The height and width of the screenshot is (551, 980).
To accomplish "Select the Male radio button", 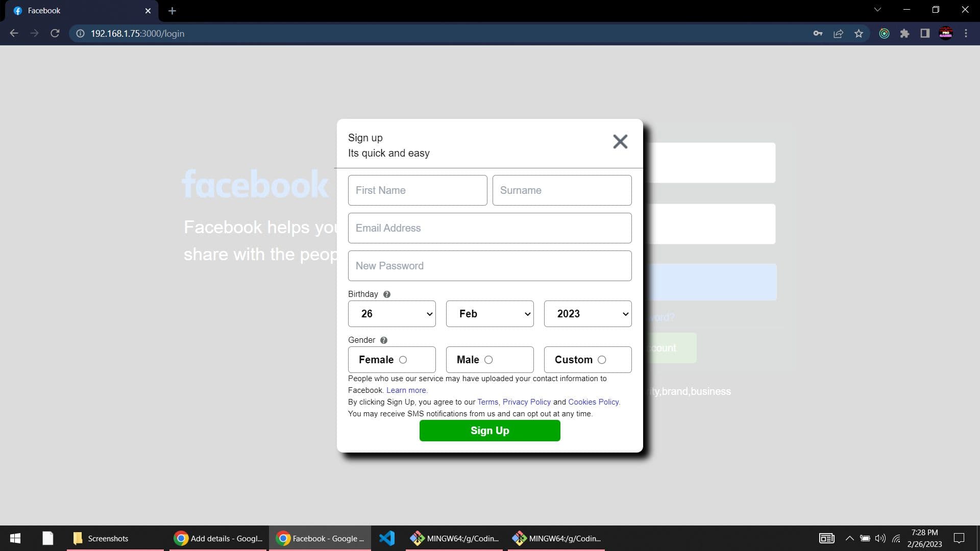I will tap(488, 360).
